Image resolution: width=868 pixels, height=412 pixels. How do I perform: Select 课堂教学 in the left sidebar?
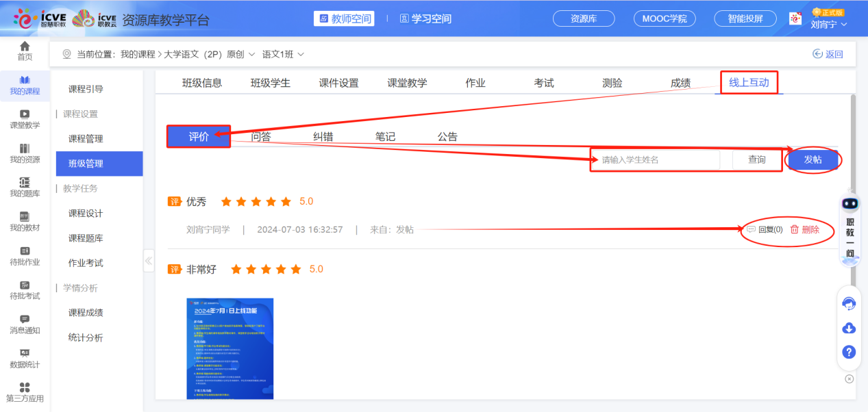pos(25,119)
